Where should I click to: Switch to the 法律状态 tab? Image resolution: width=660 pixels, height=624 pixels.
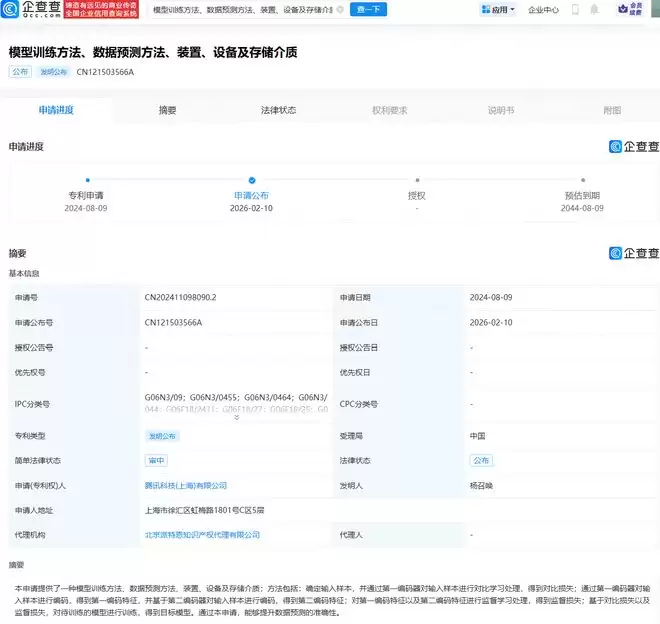pyautogui.click(x=278, y=110)
